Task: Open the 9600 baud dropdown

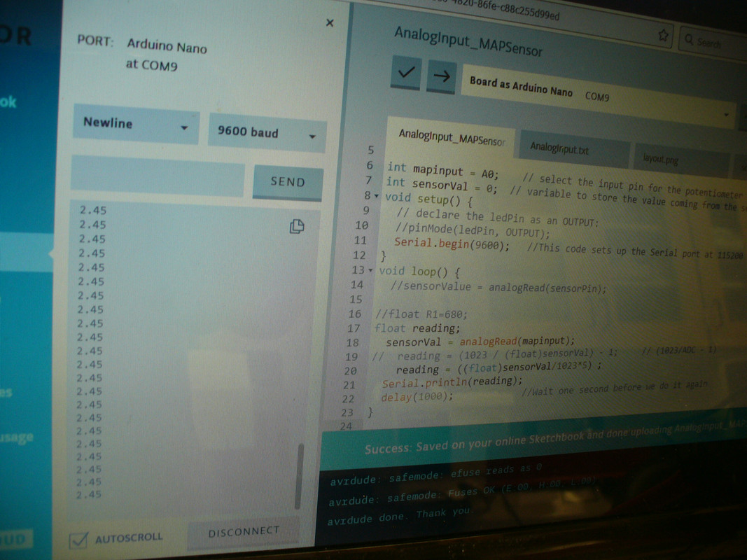Action: [x=267, y=133]
